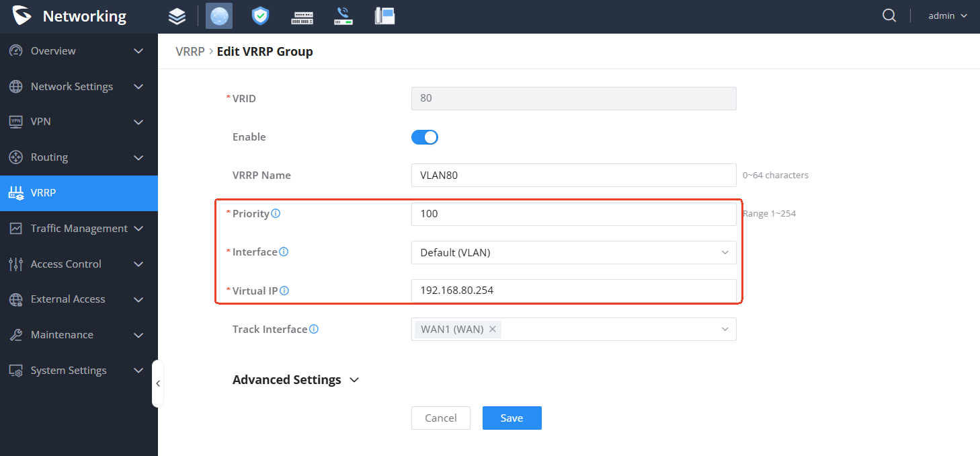
Task: Click the Edit VRRP Group breadcrumb text
Action: click(x=265, y=51)
